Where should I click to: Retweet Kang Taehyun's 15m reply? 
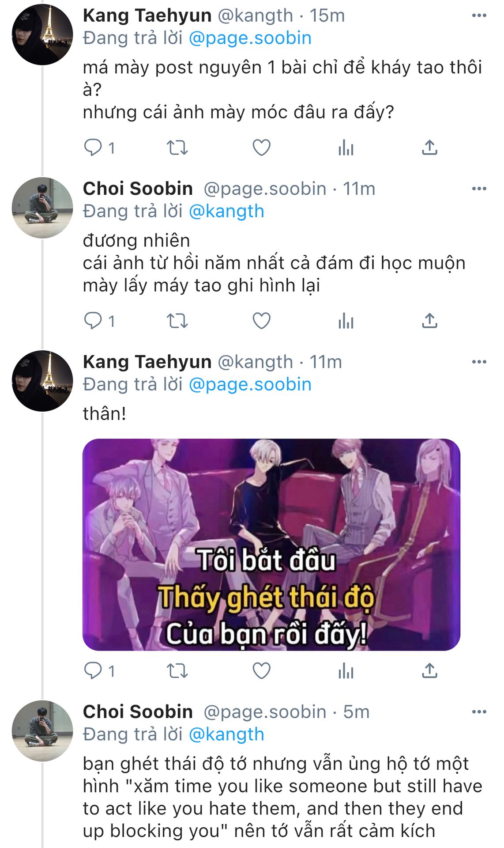tap(177, 148)
